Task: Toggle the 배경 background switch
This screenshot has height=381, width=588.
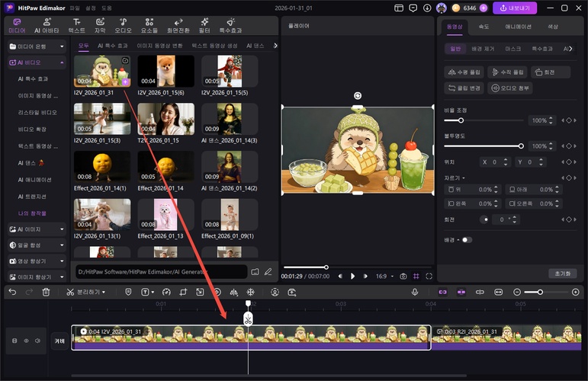Action: (465, 240)
